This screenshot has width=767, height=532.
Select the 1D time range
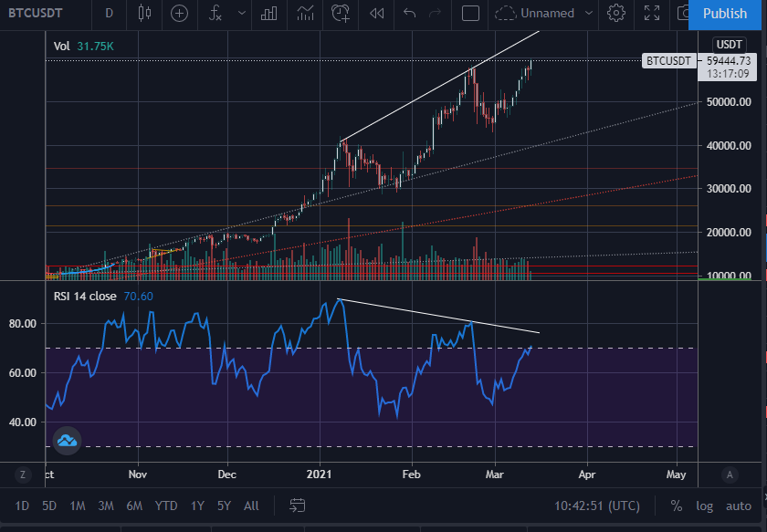[22, 506]
